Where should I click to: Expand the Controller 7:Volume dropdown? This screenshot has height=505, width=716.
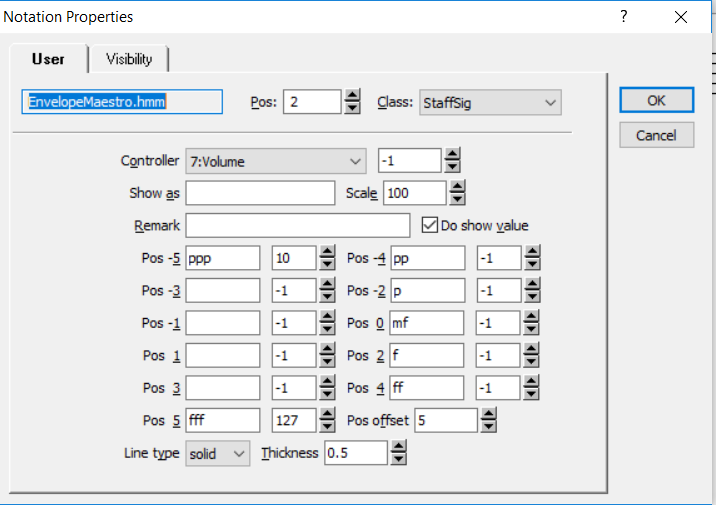click(276, 161)
